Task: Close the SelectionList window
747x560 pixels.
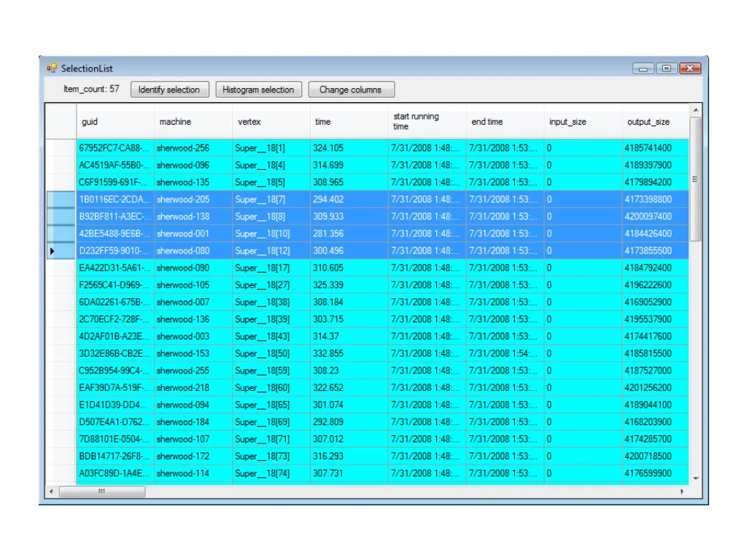Action: 690,69
